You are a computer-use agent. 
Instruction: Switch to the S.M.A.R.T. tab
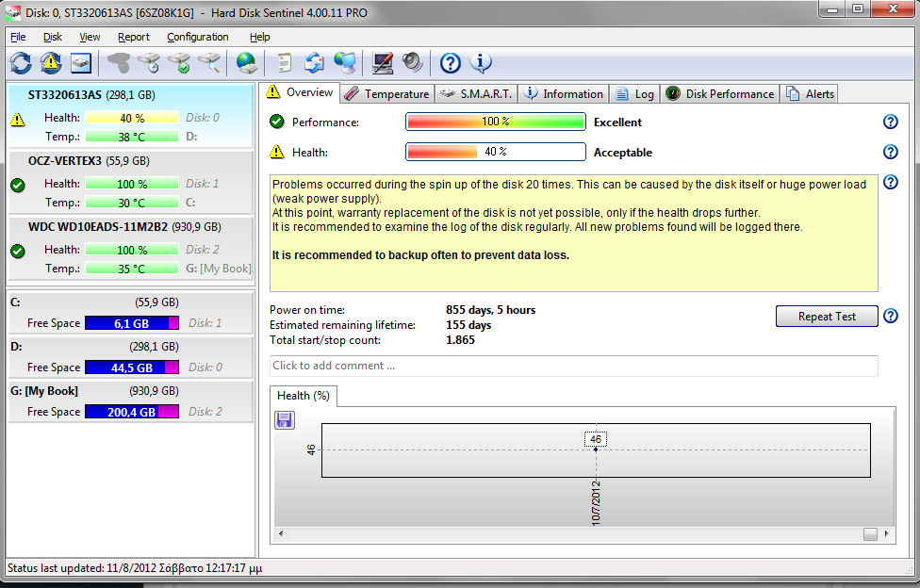pos(476,94)
